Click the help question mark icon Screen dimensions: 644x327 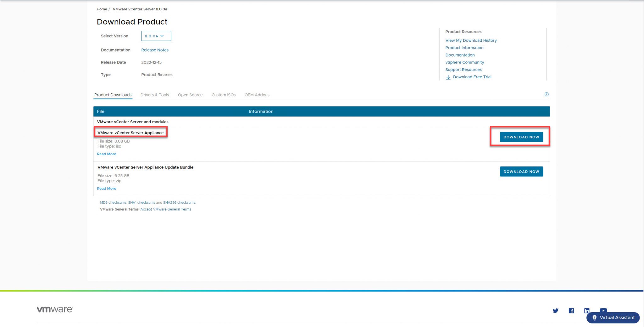(x=547, y=94)
